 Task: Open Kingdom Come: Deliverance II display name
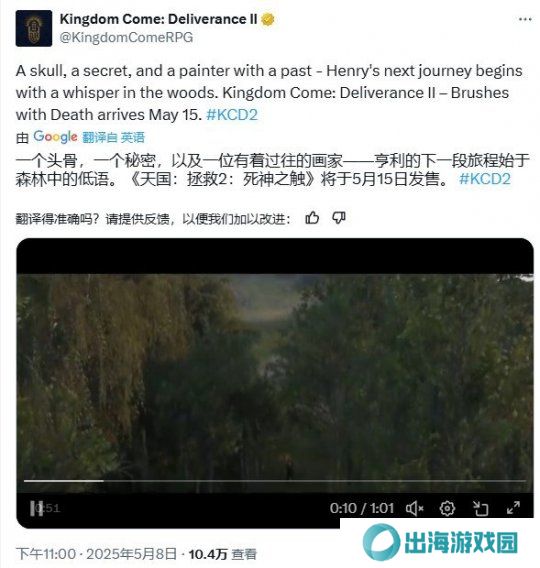pos(159,19)
